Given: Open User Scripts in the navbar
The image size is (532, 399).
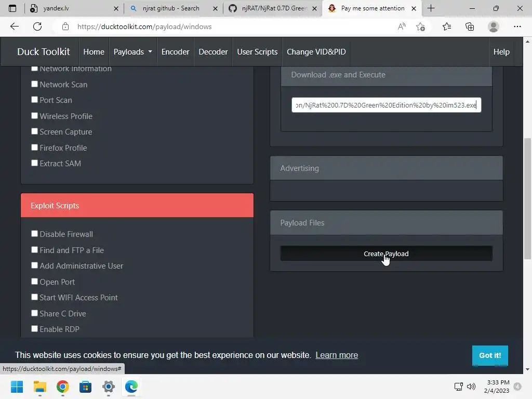Looking at the screenshot, I should 257,52.
